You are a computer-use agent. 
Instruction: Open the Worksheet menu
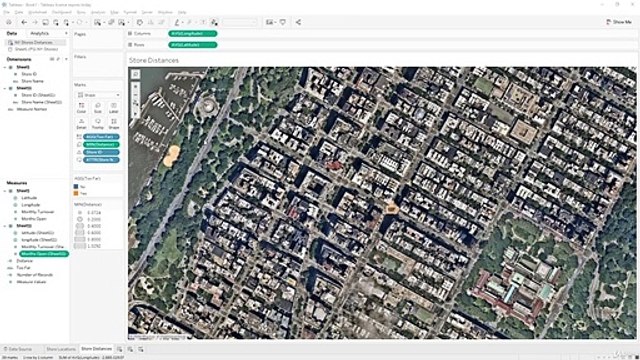coord(38,12)
